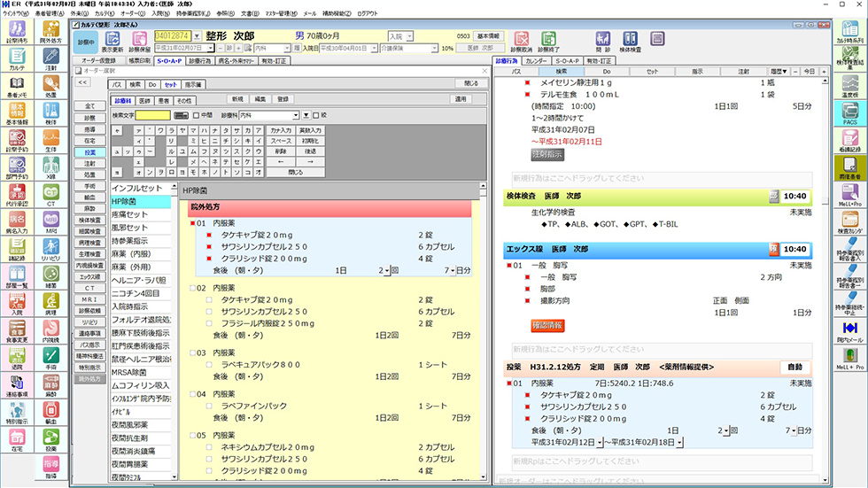Click the 新規 button
868x488 pixels.
pyautogui.click(x=237, y=99)
